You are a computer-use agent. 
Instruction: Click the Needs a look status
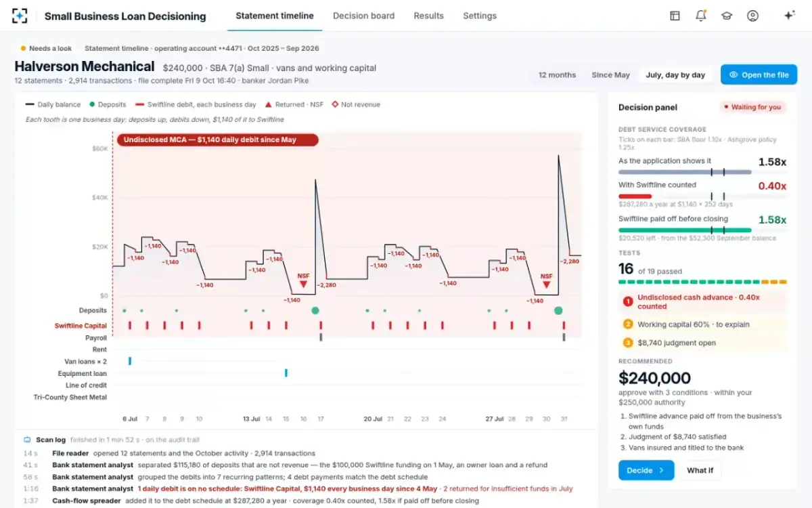pos(46,49)
